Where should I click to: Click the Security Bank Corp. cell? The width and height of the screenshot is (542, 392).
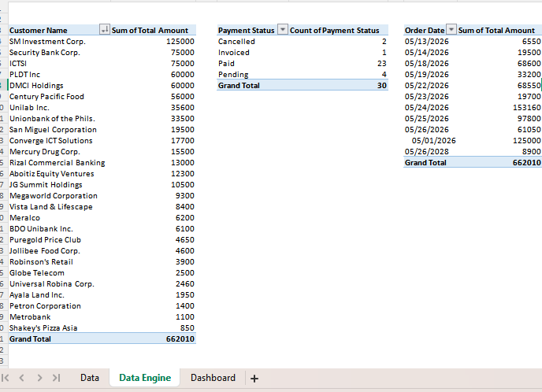59,53
